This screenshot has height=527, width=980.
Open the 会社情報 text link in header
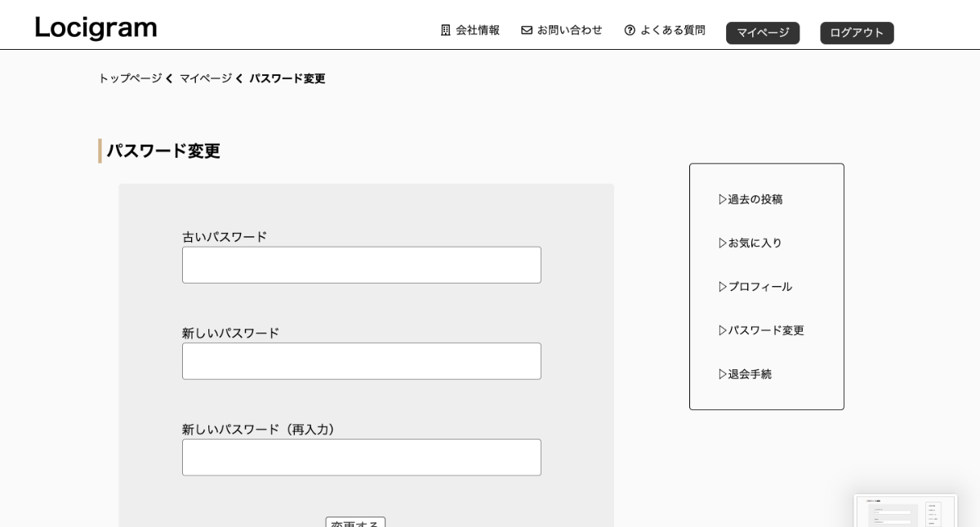point(478,30)
